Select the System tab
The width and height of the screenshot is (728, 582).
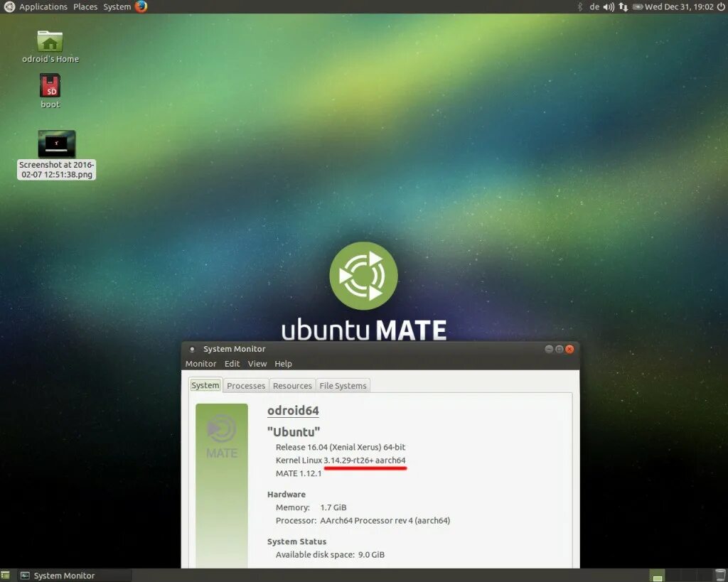pyautogui.click(x=205, y=385)
